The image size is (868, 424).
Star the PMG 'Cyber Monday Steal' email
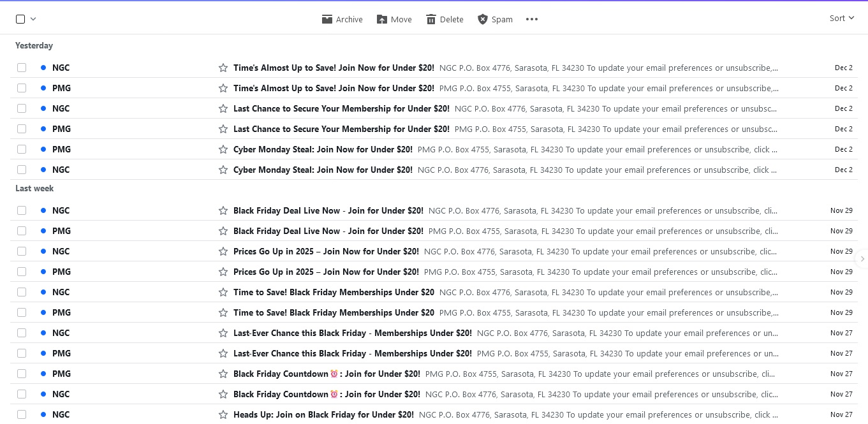coord(223,149)
